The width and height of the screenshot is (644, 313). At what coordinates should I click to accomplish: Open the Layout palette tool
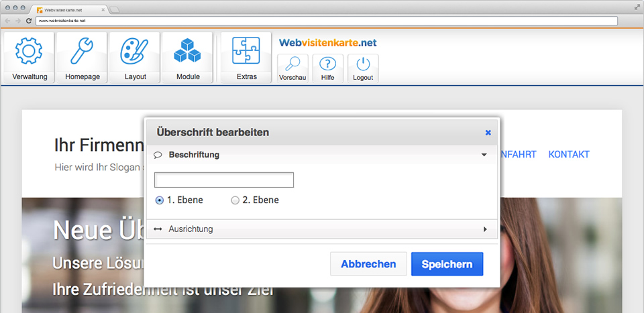pyautogui.click(x=135, y=58)
